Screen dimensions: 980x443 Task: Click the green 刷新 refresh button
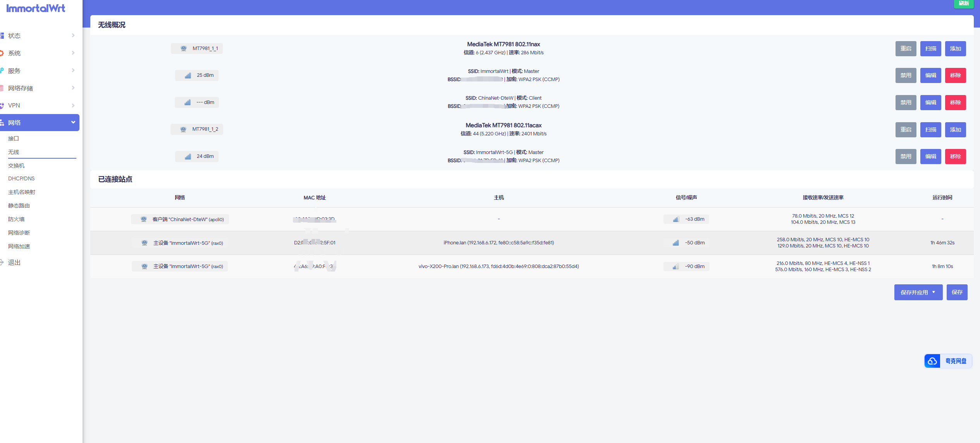(x=963, y=3)
